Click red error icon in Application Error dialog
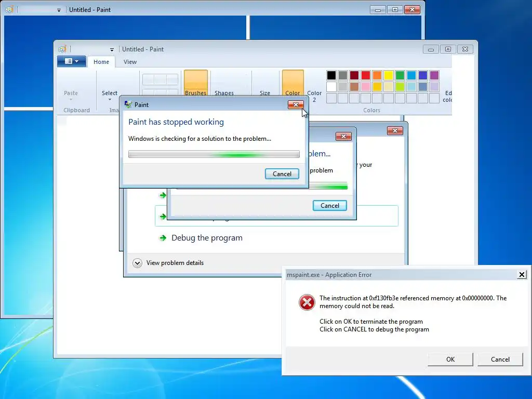532x399 pixels. pos(307,302)
